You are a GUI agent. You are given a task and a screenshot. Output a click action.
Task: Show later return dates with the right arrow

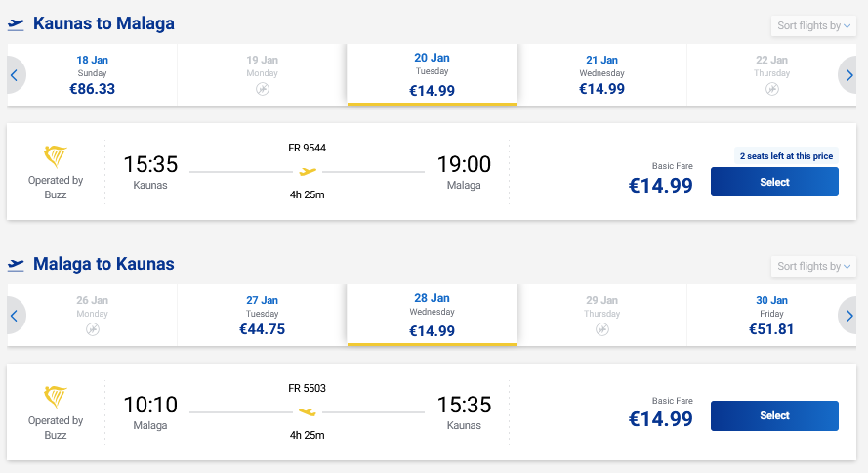pyautogui.click(x=849, y=315)
